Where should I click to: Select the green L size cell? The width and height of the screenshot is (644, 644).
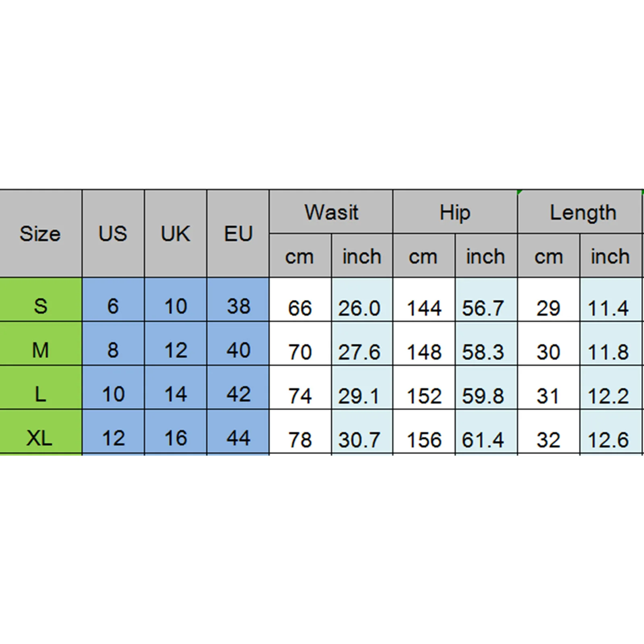coord(40,394)
